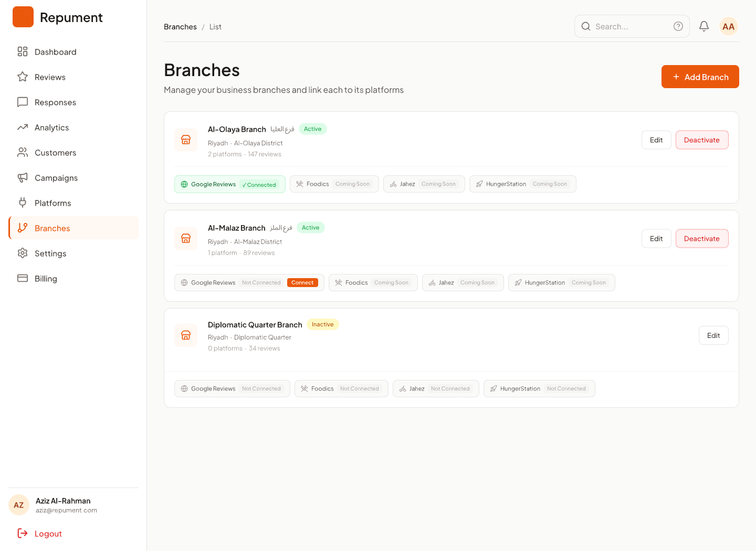Click the '147 reviews' text
This screenshot has height=551, width=756.
(265, 154)
